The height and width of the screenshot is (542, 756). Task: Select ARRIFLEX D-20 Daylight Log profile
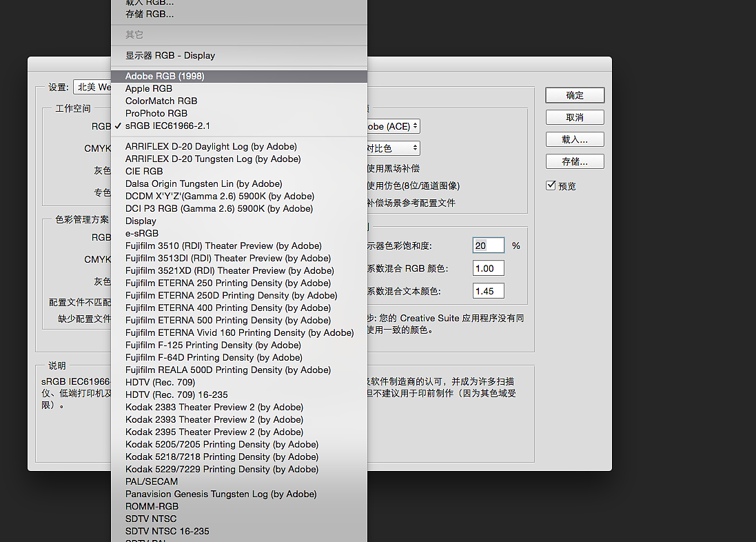coord(238,147)
